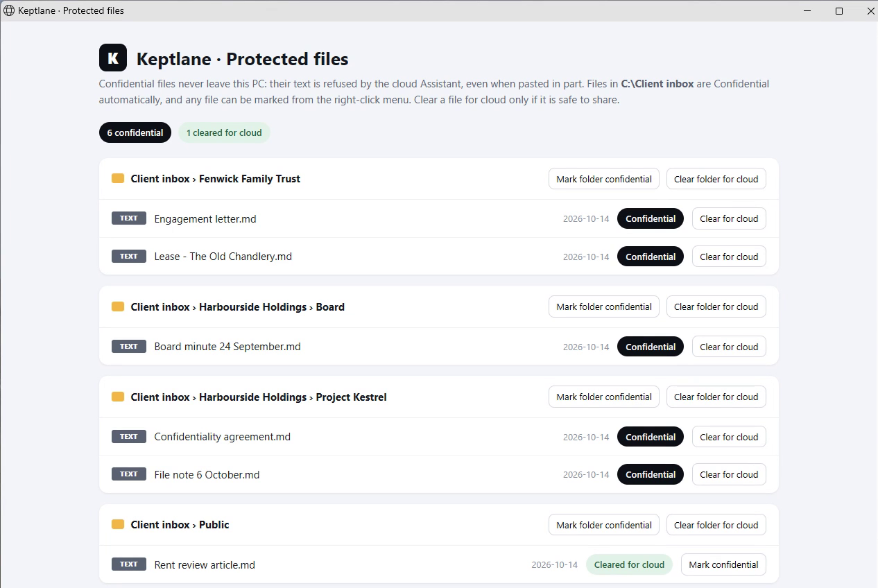Viewport: 878px width, 588px height.
Task: Click the Public folder icon
Action: (x=118, y=524)
